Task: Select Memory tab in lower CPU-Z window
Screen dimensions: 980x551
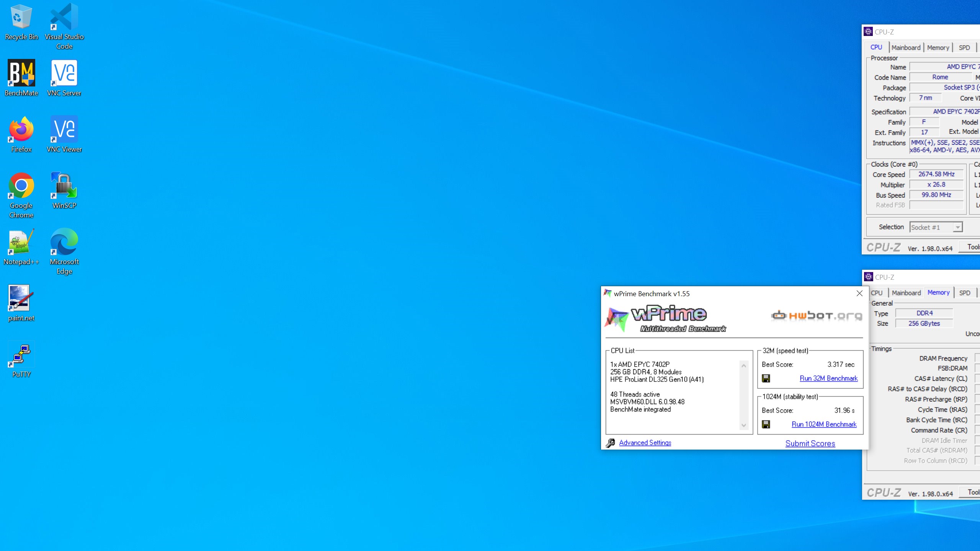Action: click(939, 293)
